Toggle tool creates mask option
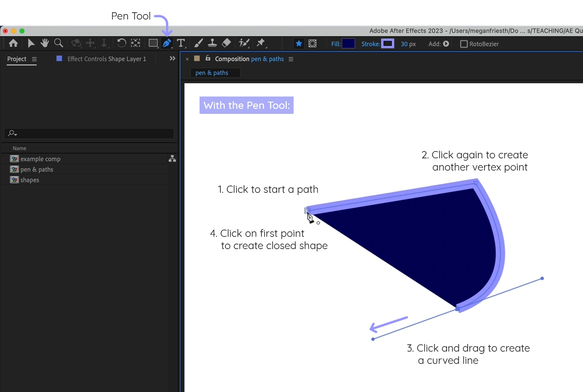Viewport: 583px width, 392px height. pos(312,43)
